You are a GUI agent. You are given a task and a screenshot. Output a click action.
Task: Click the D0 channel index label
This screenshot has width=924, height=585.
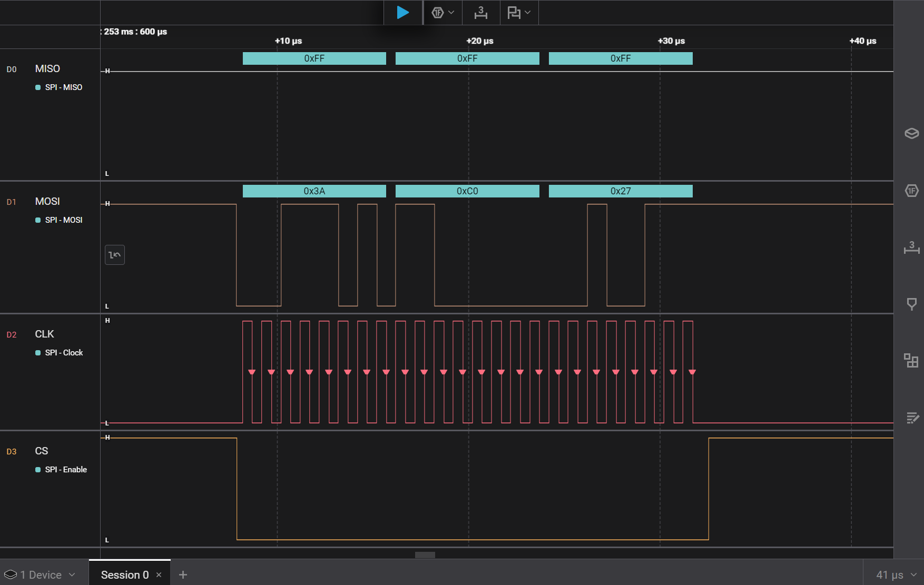[12, 70]
